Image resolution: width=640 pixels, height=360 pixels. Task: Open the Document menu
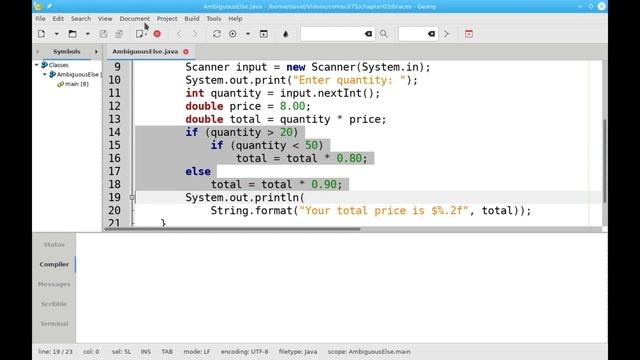point(135,18)
